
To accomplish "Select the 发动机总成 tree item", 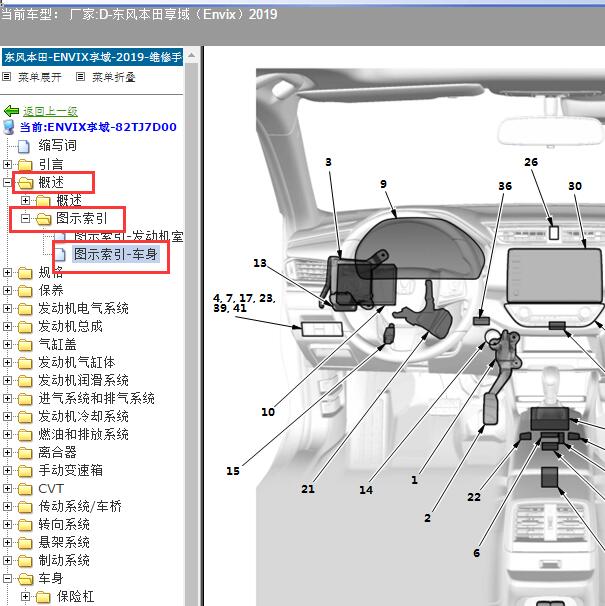I will click(x=70, y=327).
